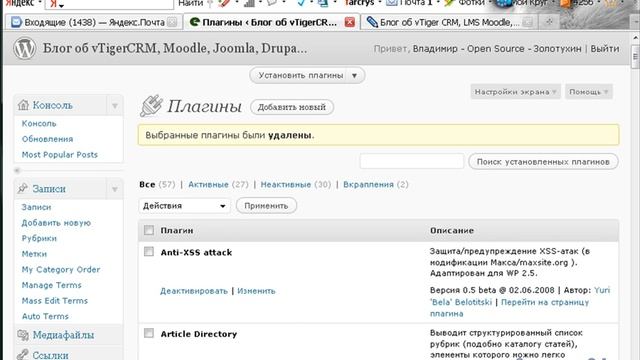The image size is (640, 360).
Task: Click Изменить under Anti-XSS attack
Action: point(256,291)
